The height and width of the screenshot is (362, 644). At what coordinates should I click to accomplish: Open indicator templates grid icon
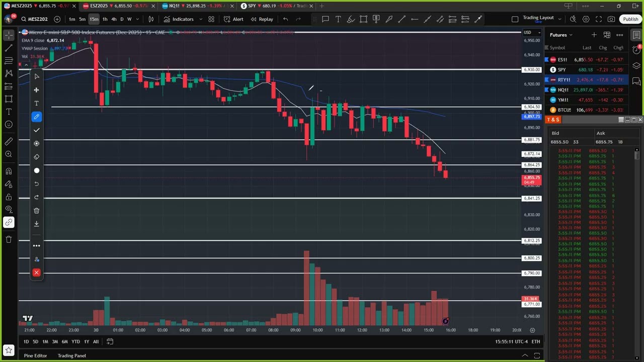point(211,19)
